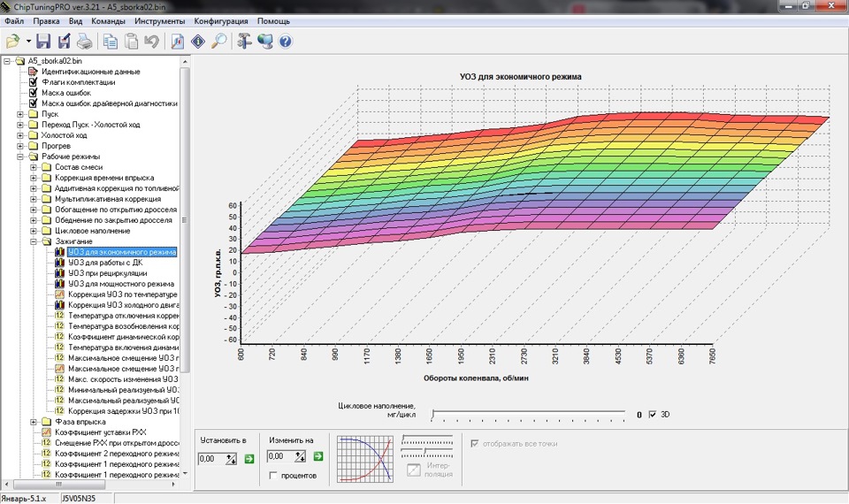Click the Copy toolbar icon

click(x=111, y=42)
